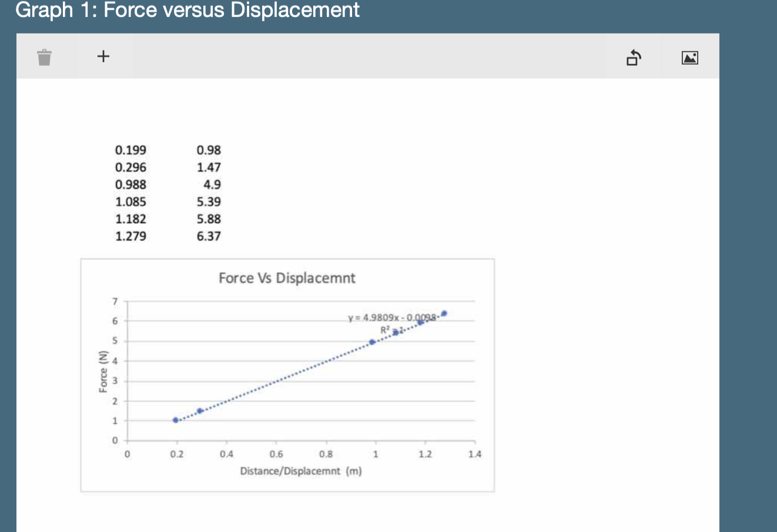Select the rotate icon on the toolbar
This screenshot has height=532, width=777.
[x=635, y=57]
